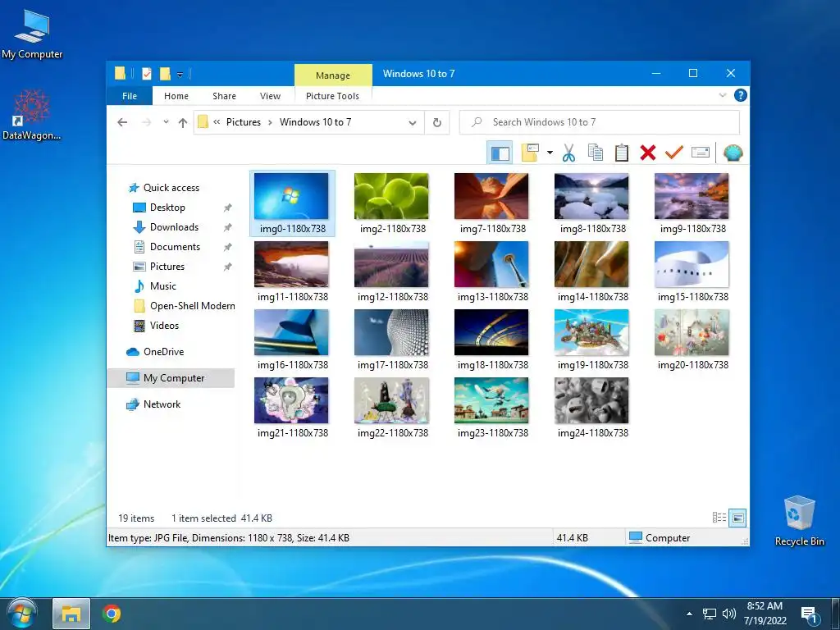Switch to details view in status bar
Screen dimensions: 840x630
click(719, 518)
